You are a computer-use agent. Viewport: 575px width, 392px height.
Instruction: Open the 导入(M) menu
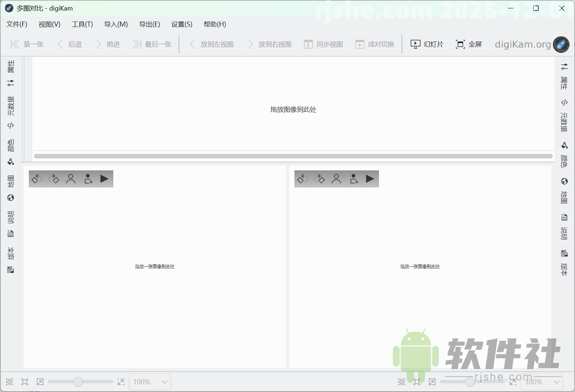click(x=116, y=24)
